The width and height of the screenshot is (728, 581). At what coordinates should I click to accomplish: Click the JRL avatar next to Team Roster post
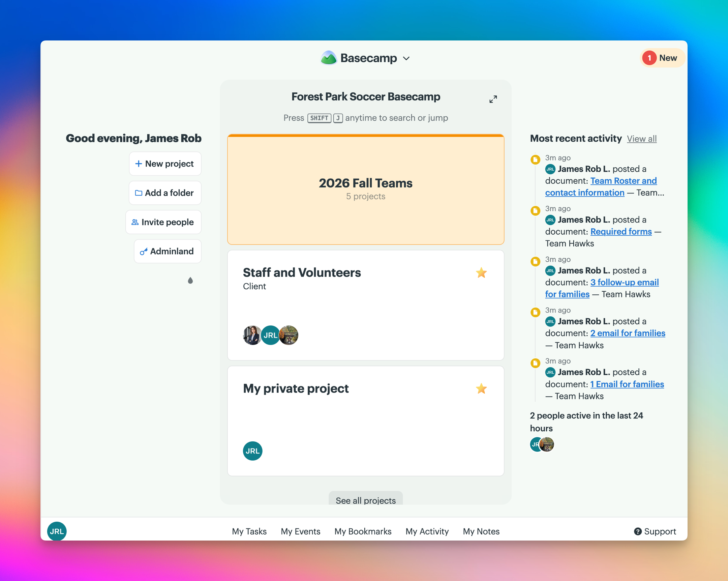click(x=550, y=169)
